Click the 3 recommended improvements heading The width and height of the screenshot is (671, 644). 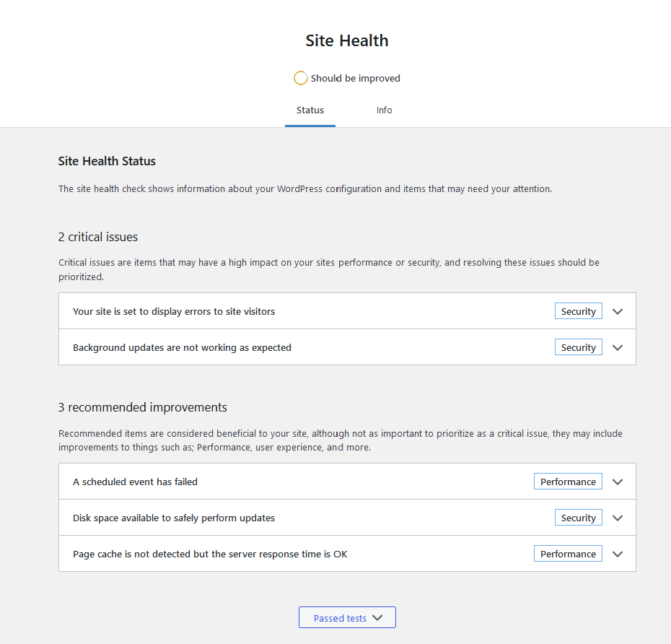(x=141, y=407)
